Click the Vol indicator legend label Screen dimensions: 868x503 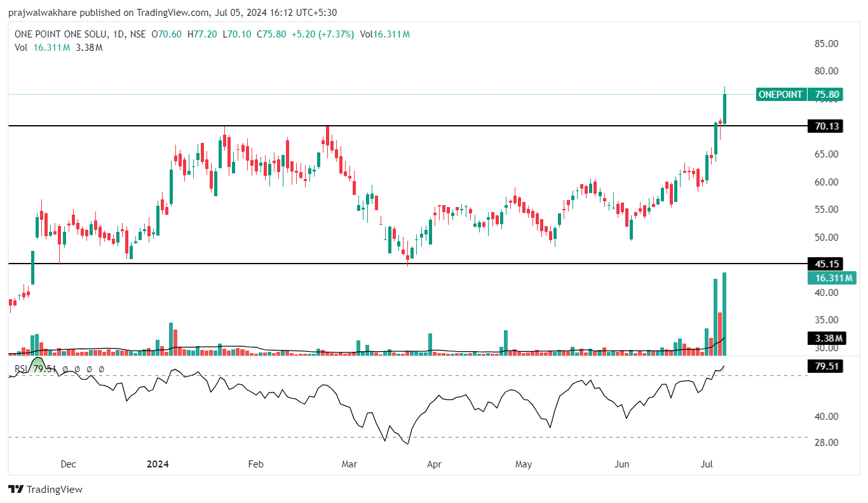[x=21, y=48]
